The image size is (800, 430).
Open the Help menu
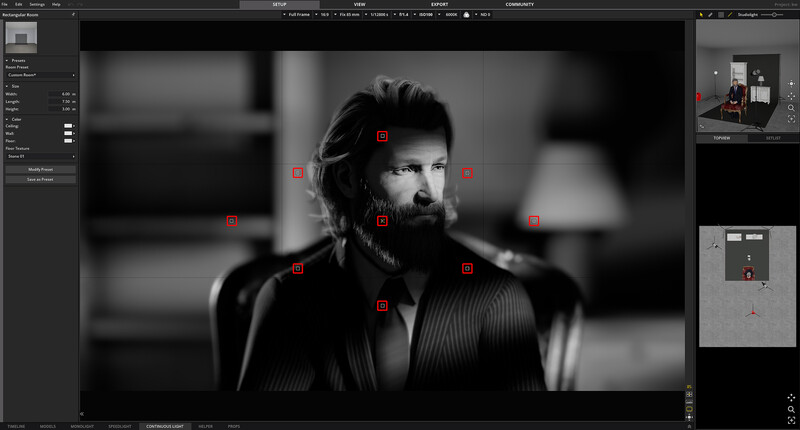point(56,4)
